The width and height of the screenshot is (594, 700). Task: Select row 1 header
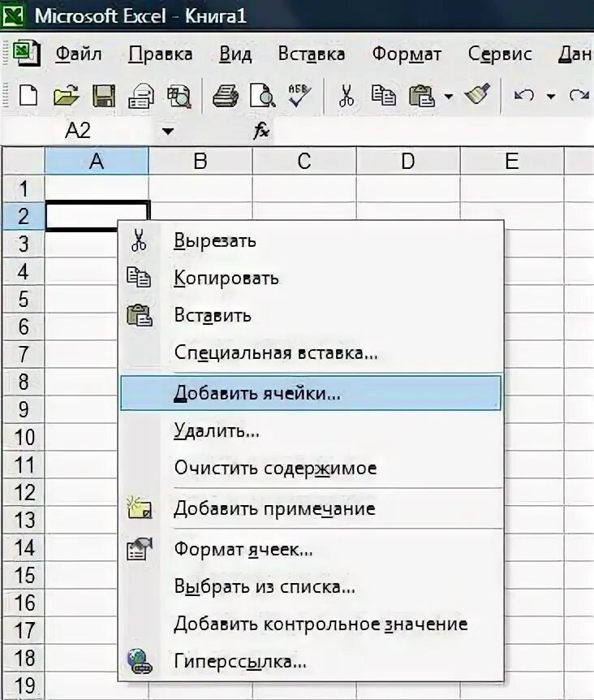pyautogui.click(x=24, y=188)
